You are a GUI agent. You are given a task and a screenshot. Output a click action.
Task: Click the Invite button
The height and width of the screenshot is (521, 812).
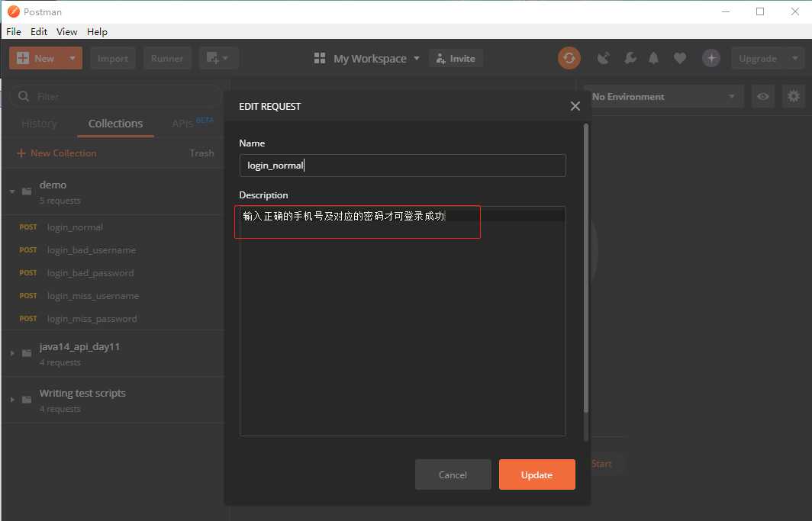click(456, 58)
